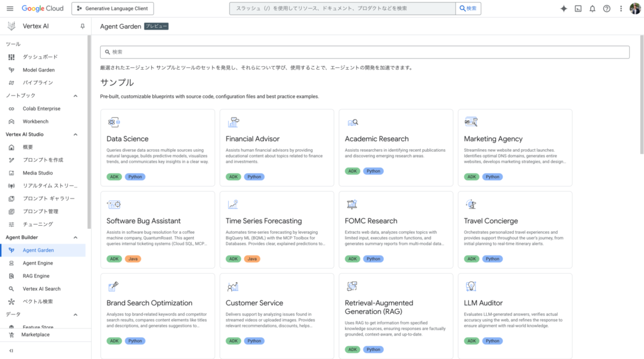
Task: Open Media Studio in Vertex AI Studio
Action: (x=40, y=172)
